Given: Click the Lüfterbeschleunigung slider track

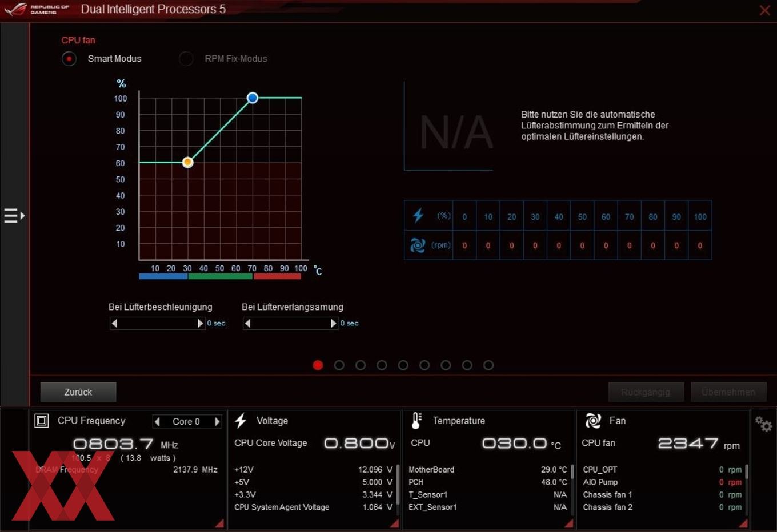Looking at the screenshot, I should point(157,323).
